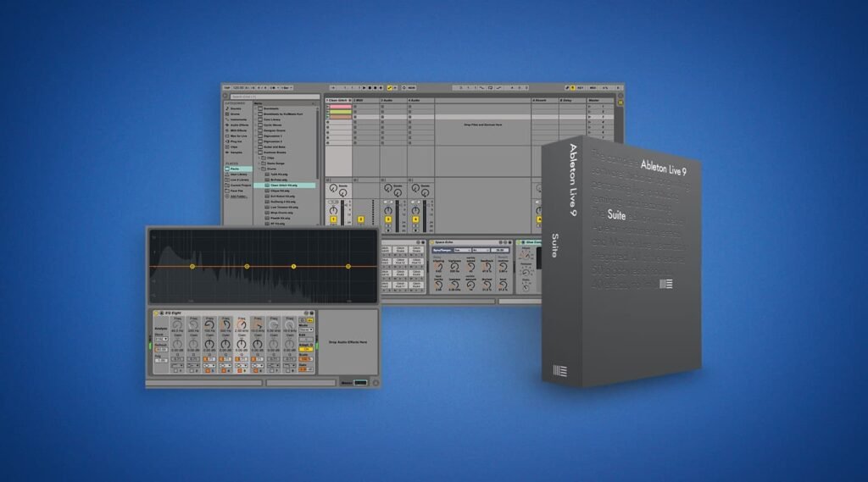The image size is (868, 482).
Task: Select Audio Effects in browser categories
Action: pyautogui.click(x=238, y=125)
